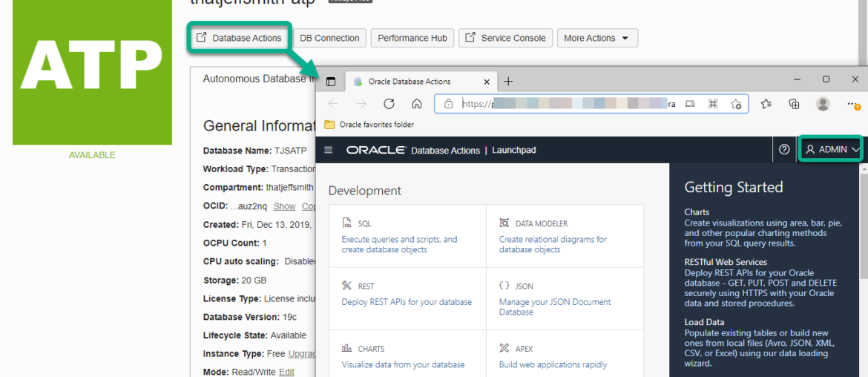The height and width of the screenshot is (377, 868).
Task: Click the REST card icon
Action: point(347,286)
